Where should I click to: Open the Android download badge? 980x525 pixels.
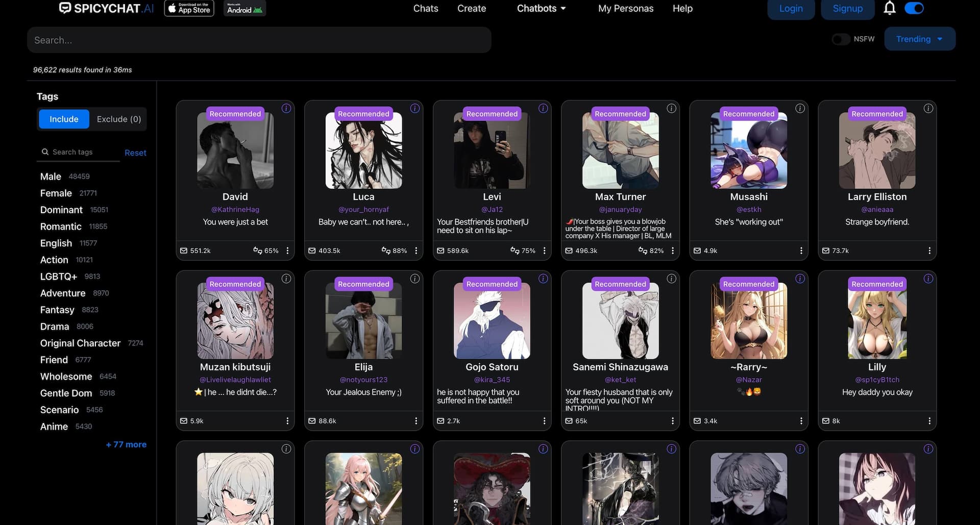(x=244, y=8)
